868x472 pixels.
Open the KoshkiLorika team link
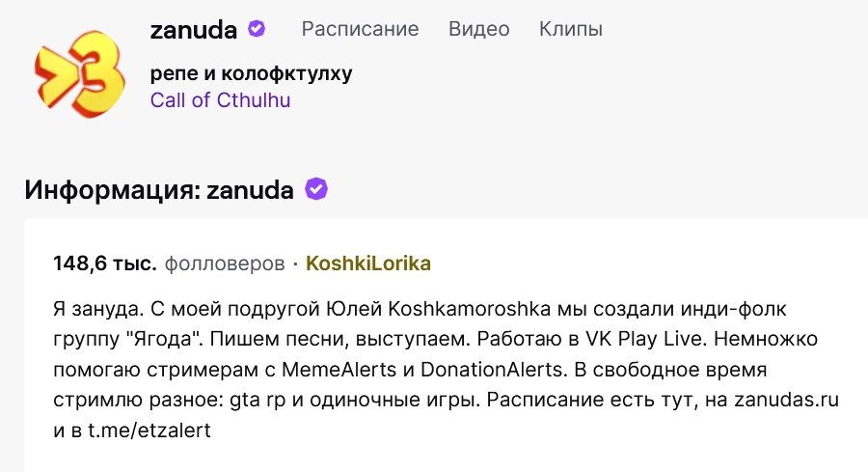tap(368, 264)
